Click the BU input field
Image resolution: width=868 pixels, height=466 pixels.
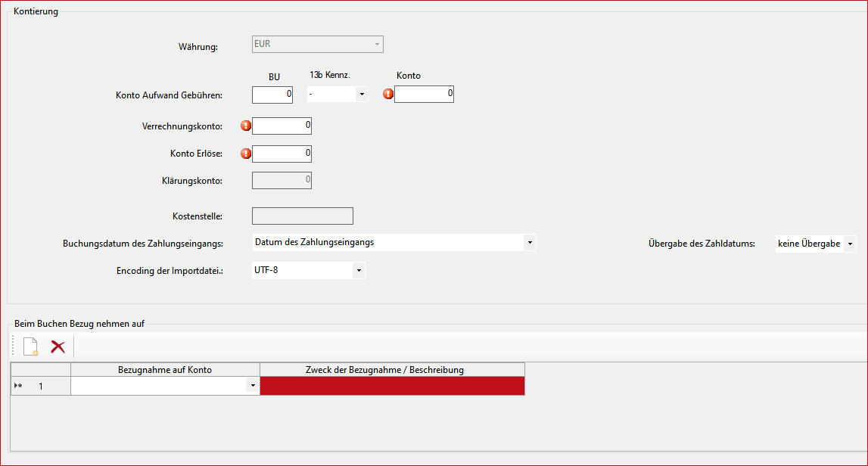tap(272, 95)
